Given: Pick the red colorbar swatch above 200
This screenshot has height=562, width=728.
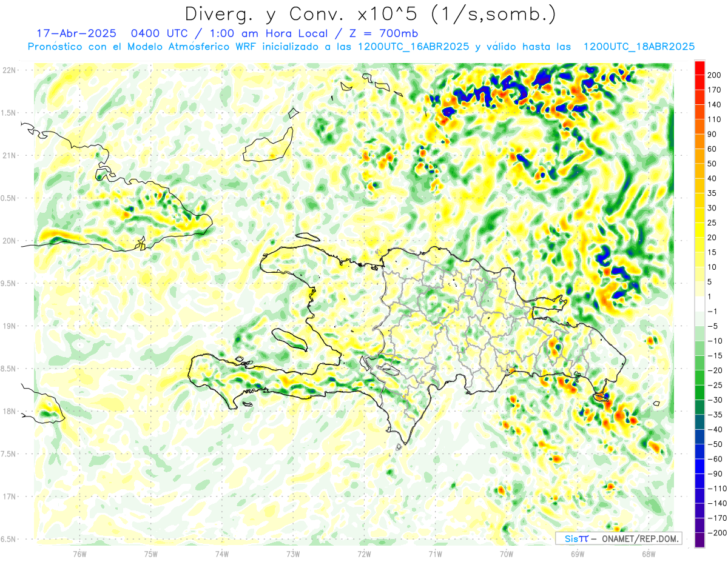Looking at the screenshot, I should pyautogui.click(x=699, y=68).
